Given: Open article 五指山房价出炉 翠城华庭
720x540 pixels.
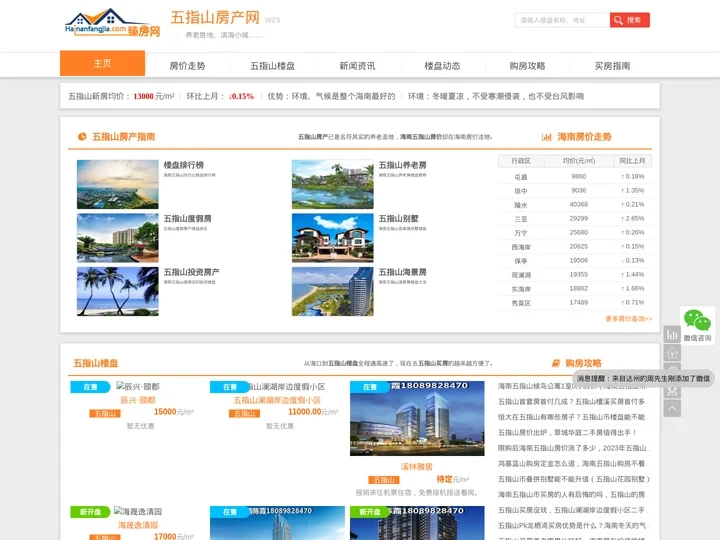Looking at the screenshot, I should coord(567,433).
